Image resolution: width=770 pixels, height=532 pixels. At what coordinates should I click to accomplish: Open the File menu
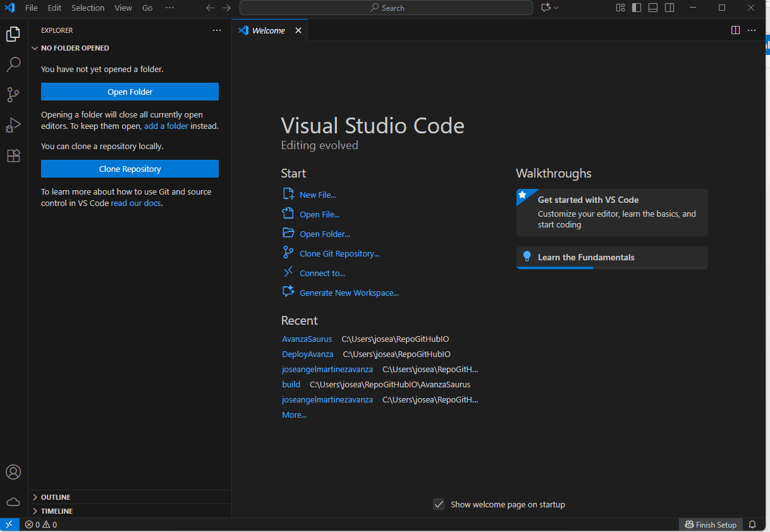32,8
